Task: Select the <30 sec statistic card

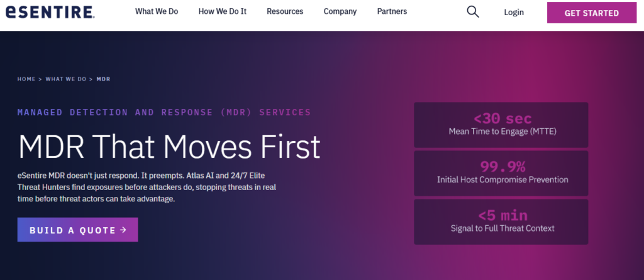Action: (x=501, y=125)
